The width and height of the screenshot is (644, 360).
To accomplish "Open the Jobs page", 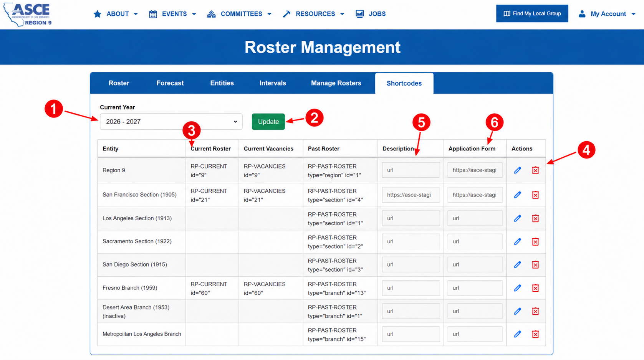I will [x=371, y=14].
